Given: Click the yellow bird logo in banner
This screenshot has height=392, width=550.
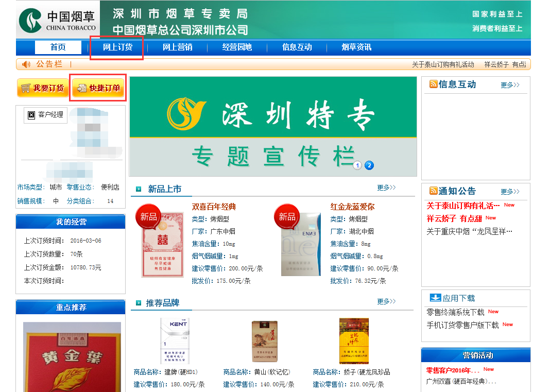Looking at the screenshot, I should click(x=186, y=114).
